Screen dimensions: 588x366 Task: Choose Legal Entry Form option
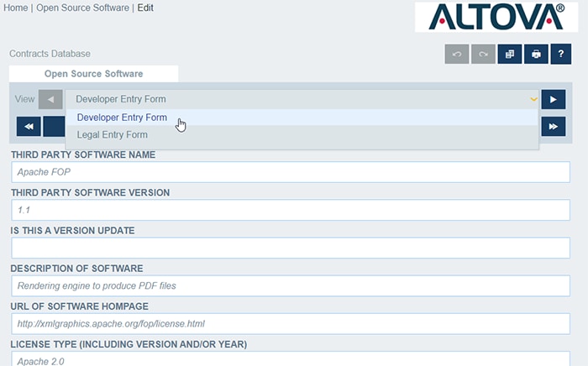(113, 134)
